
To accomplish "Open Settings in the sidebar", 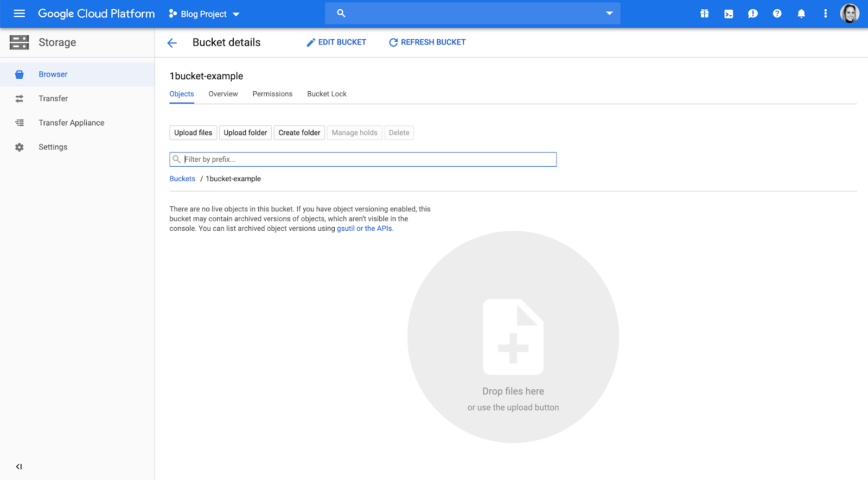I will point(77,147).
